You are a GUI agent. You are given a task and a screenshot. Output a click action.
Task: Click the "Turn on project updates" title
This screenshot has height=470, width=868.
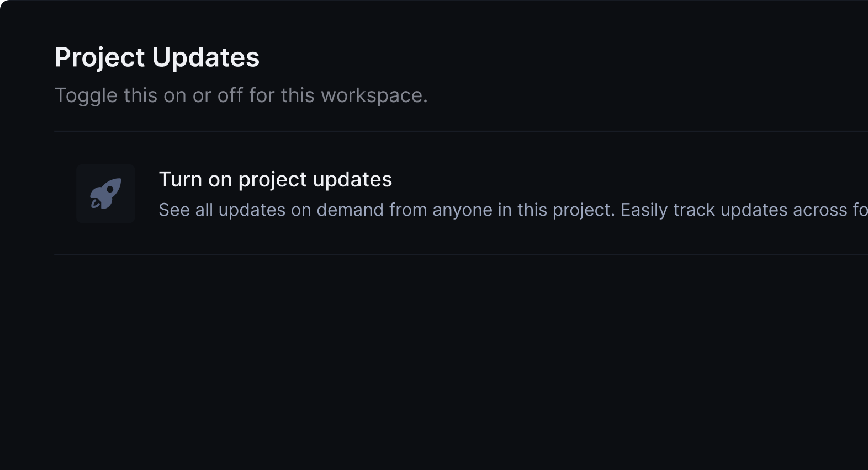coord(275,179)
